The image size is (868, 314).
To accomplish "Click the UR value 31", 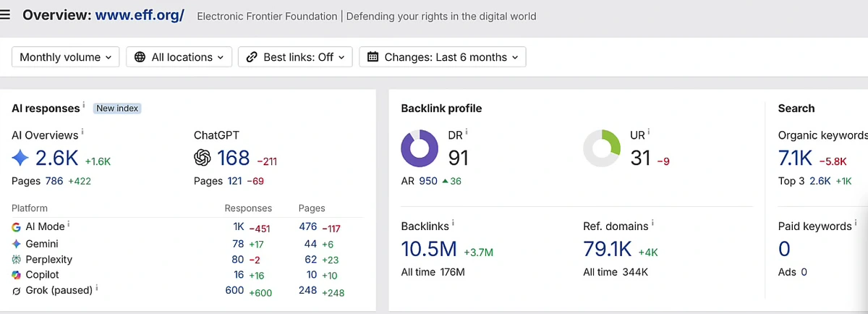I will click(x=640, y=157).
